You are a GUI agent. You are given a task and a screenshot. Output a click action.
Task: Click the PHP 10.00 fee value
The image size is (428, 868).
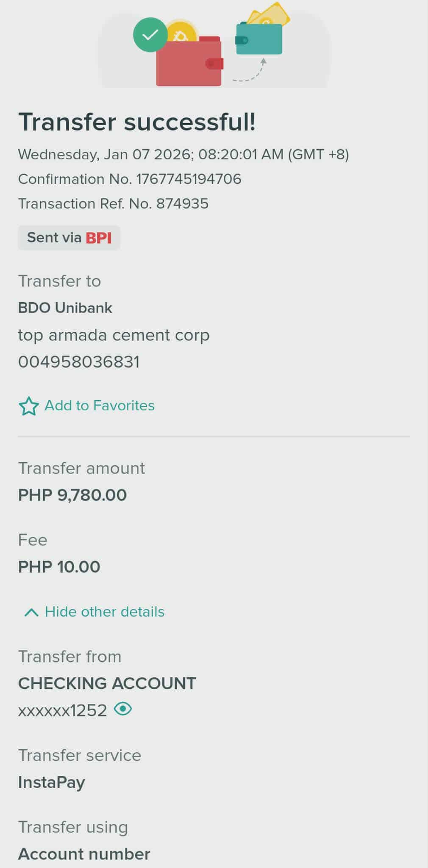[x=59, y=567]
